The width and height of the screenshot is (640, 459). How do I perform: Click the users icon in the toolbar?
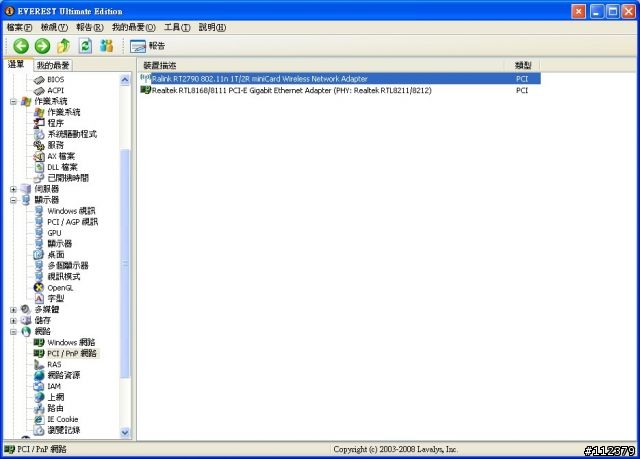point(107,46)
